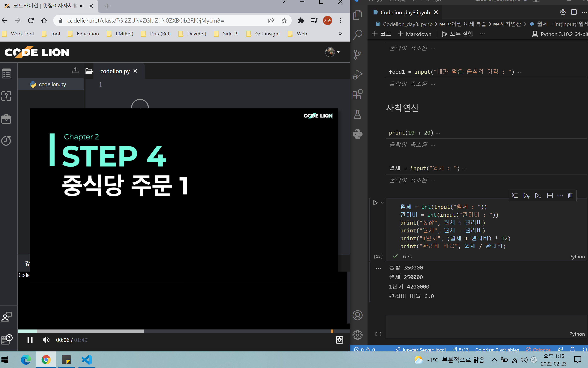Screen dimensions: 588x368
Task: Show more bookmarks chevron
Action: pos(340,34)
